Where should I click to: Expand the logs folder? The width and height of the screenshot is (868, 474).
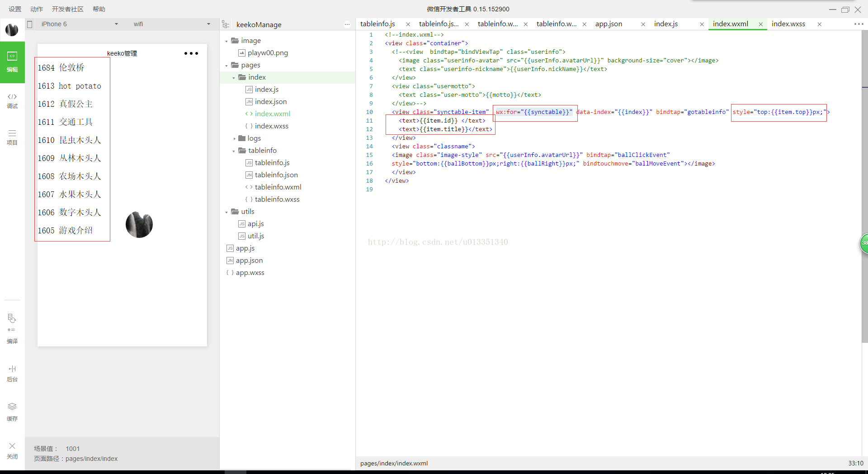[x=234, y=138]
